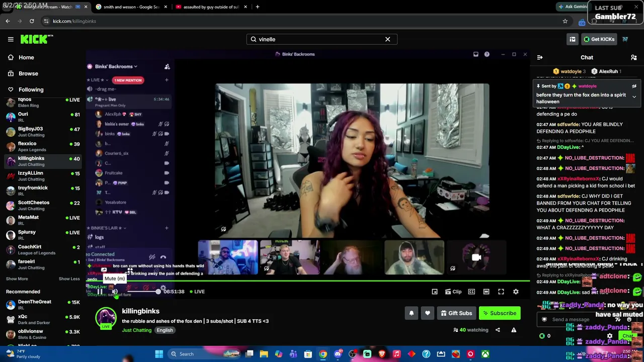Open File Explorer from taskbar

(264, 354)
